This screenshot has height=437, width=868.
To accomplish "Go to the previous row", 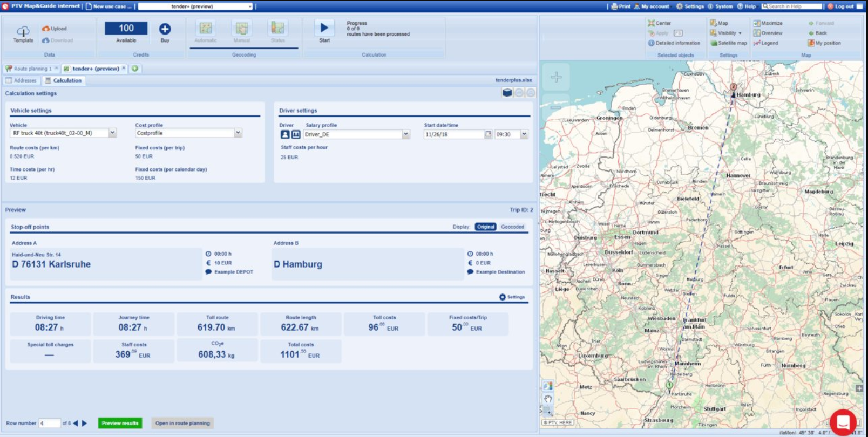I will [x=76, y=424].
